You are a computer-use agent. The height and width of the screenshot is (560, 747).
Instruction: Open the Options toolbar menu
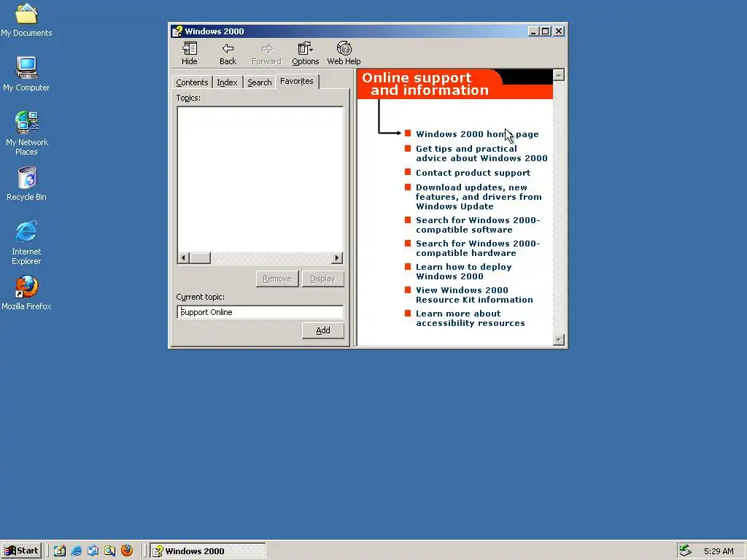(x=306, y=53)
